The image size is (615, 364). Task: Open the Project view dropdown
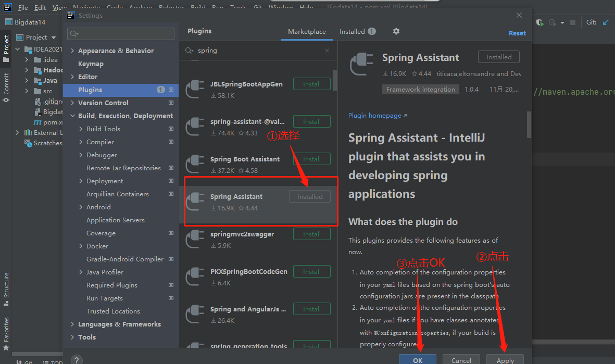tap(54, 37)
